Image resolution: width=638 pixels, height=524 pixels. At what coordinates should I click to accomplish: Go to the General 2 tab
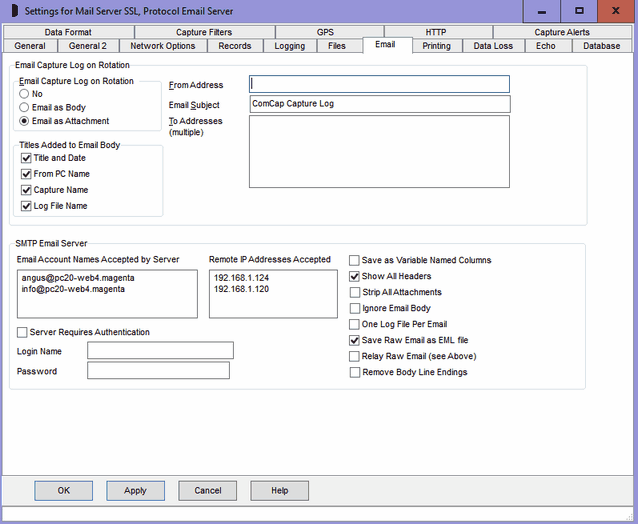click(87, 46)
